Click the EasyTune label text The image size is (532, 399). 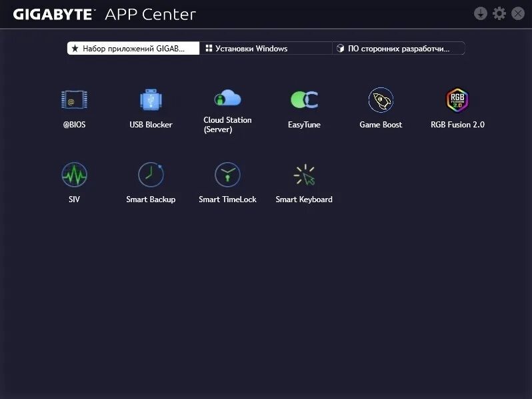305,125
